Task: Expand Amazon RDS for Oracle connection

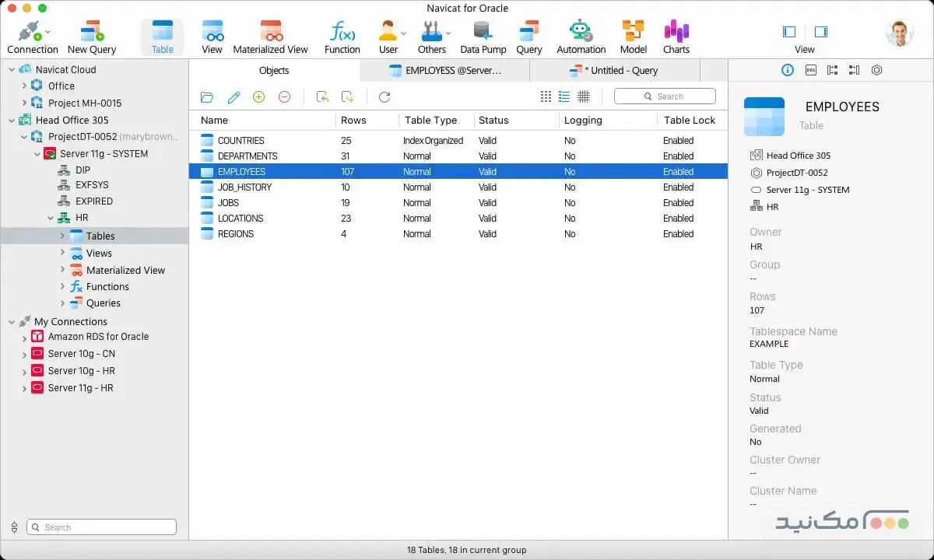Action: pyautogui.click(x=23, y=336)
